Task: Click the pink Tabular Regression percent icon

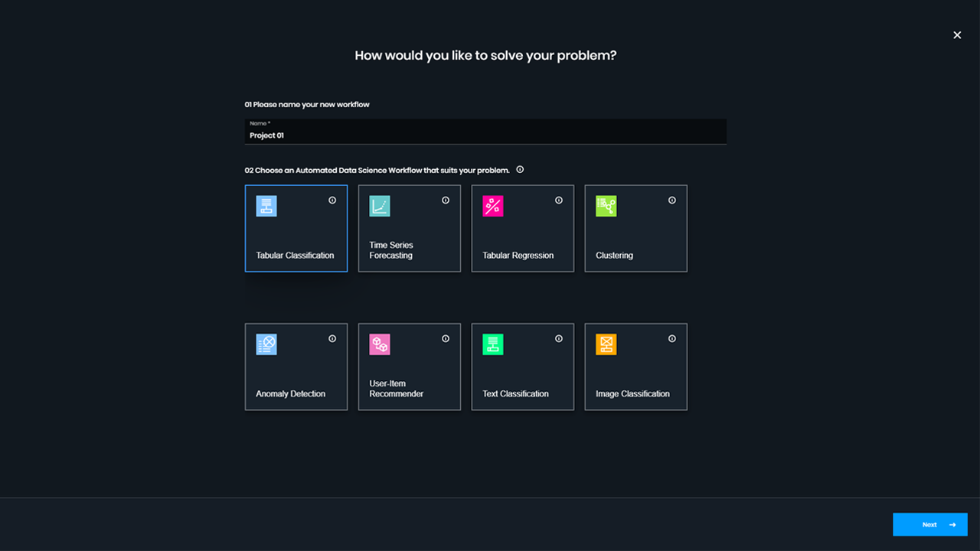Action: click(x=493, y=206)
